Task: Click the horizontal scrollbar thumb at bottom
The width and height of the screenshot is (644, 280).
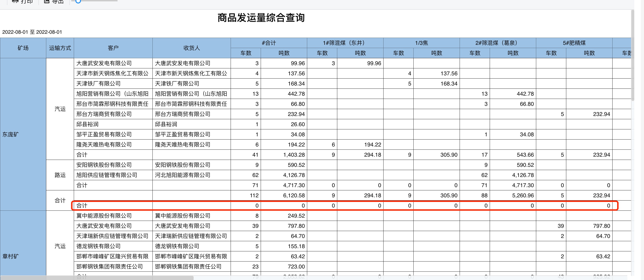Action: (97, 278)
